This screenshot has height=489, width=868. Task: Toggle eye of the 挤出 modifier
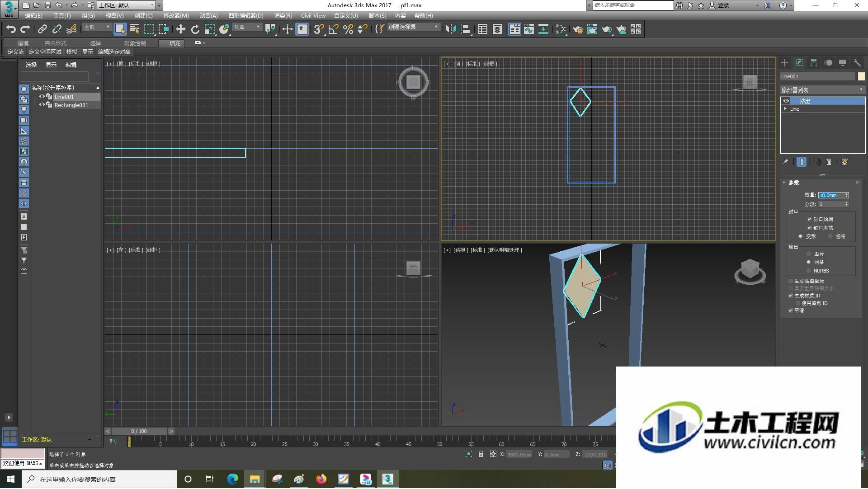coord(786,101)
